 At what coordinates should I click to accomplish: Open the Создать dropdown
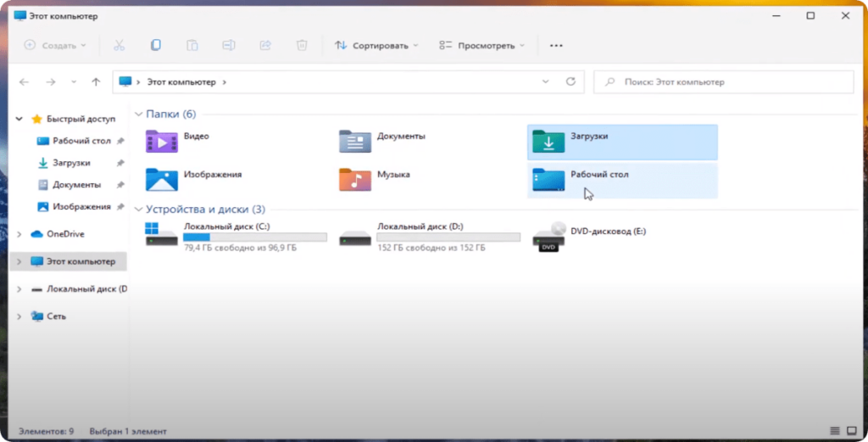tap(55, 46)
